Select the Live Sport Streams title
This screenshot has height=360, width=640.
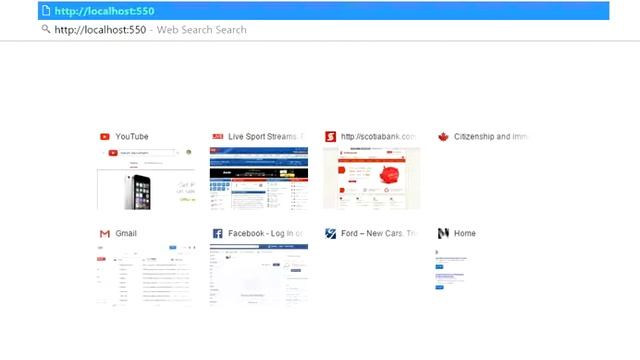tap(265, 137)
